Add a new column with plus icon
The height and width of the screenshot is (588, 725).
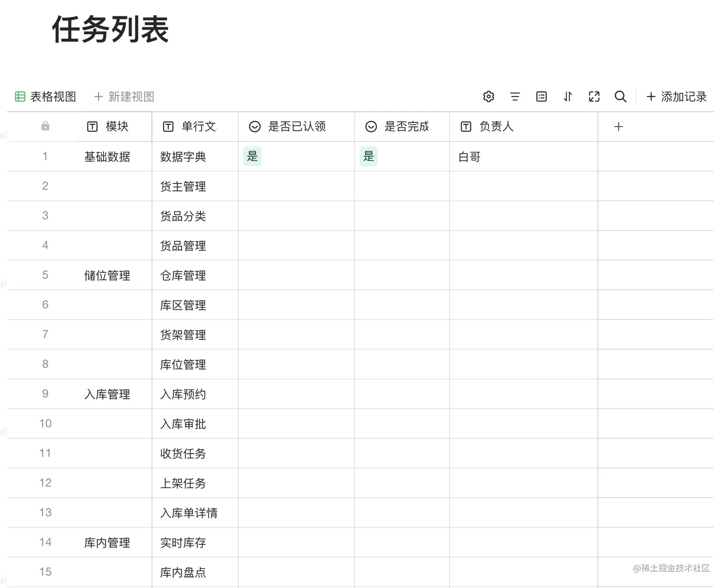(x=619, y=127)
